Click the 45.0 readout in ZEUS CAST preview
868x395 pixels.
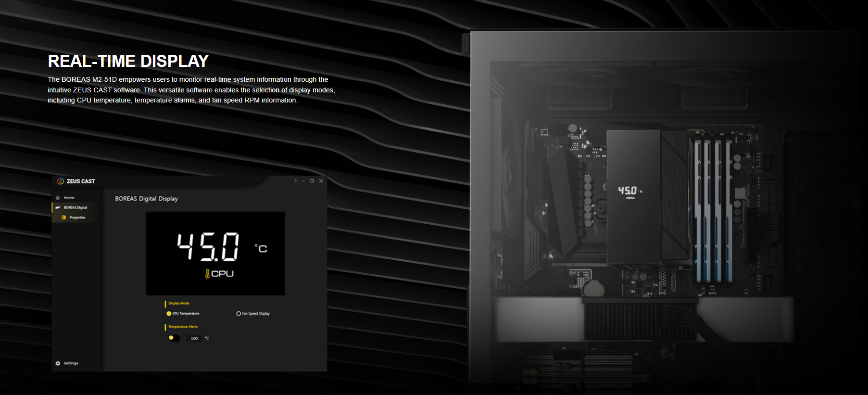pos(208,247)
